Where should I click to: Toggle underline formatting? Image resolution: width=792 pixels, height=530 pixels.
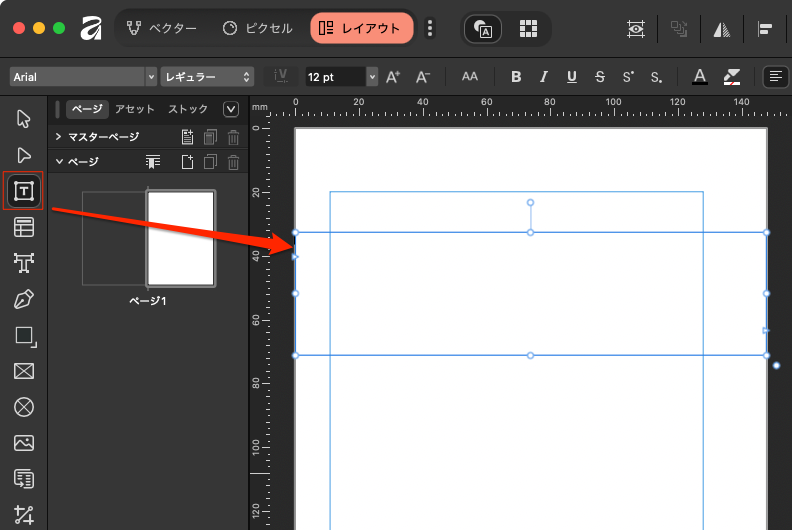click(x=572, y=77)
